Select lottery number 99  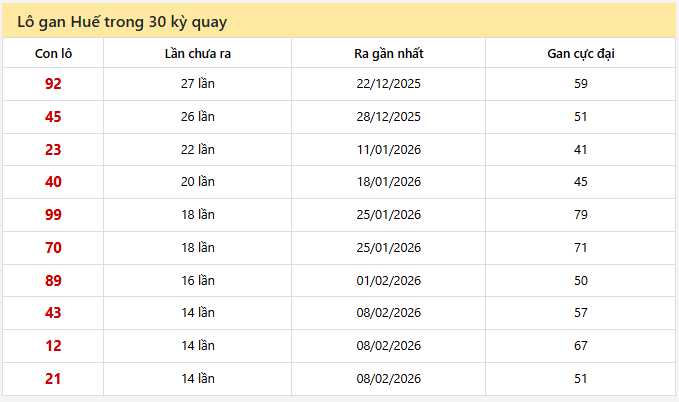53,215
